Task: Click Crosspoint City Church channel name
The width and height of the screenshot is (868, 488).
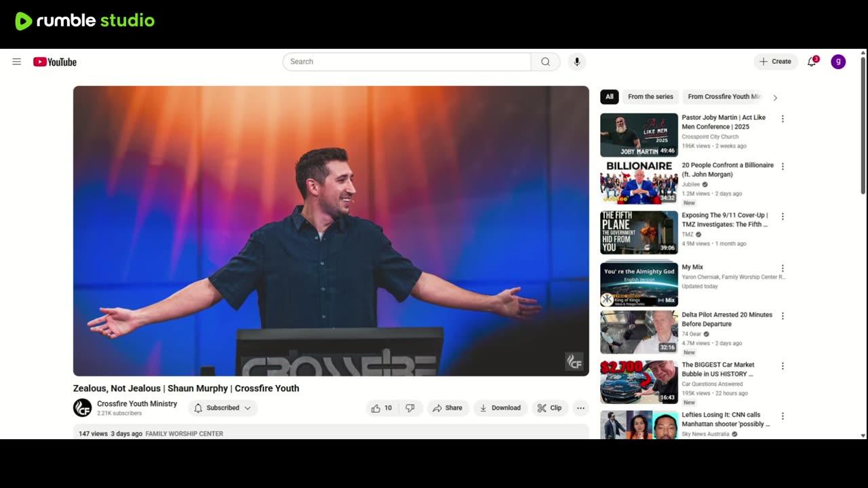Action: [x=710, y=137]
